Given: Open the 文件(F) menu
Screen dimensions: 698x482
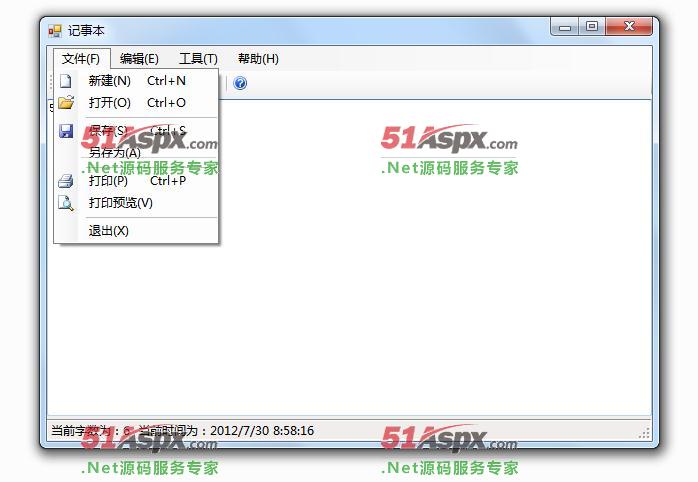Looking at the screenshot, I should point(81,58).
